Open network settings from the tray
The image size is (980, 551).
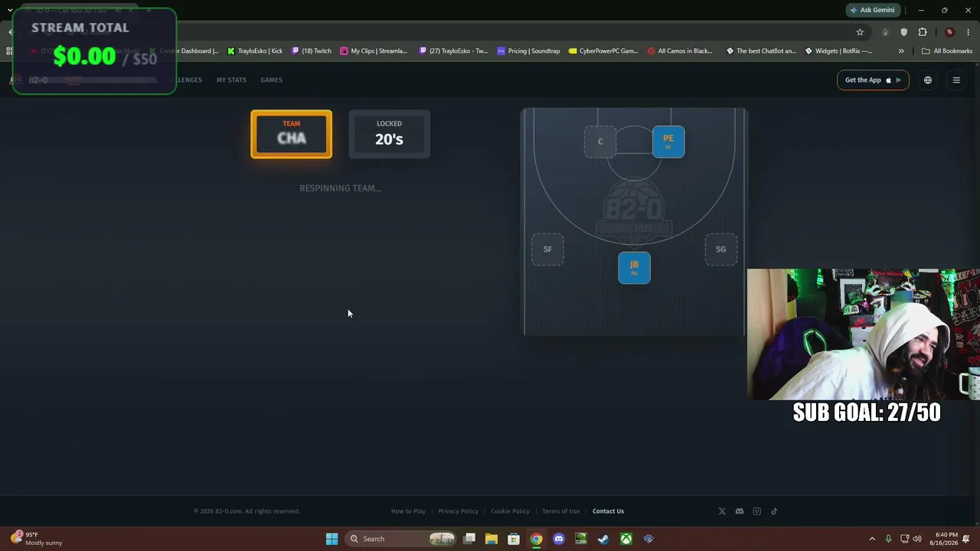(x=904, y=539)
